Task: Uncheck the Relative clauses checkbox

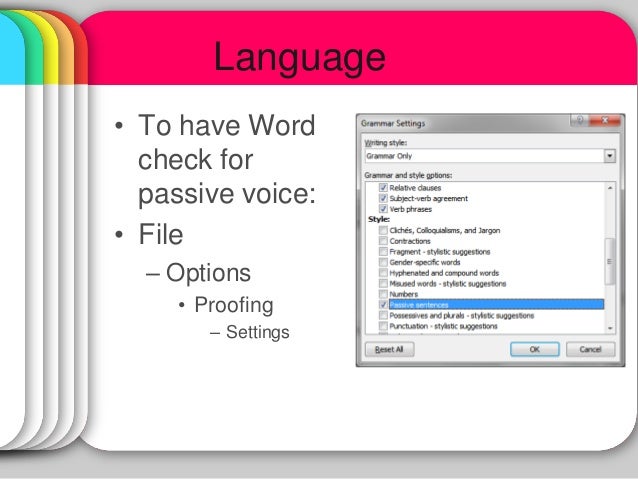Action: pyautogui.click(x=383, y=188)
